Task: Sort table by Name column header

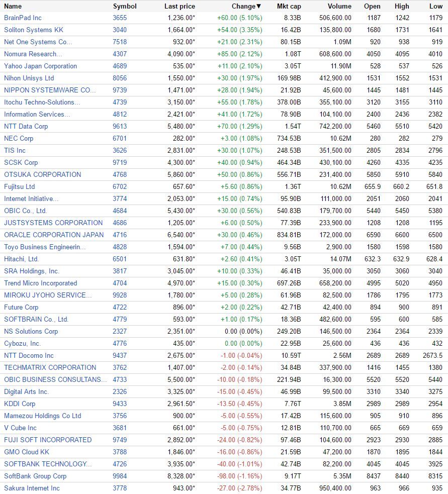Action: [13, 7]
